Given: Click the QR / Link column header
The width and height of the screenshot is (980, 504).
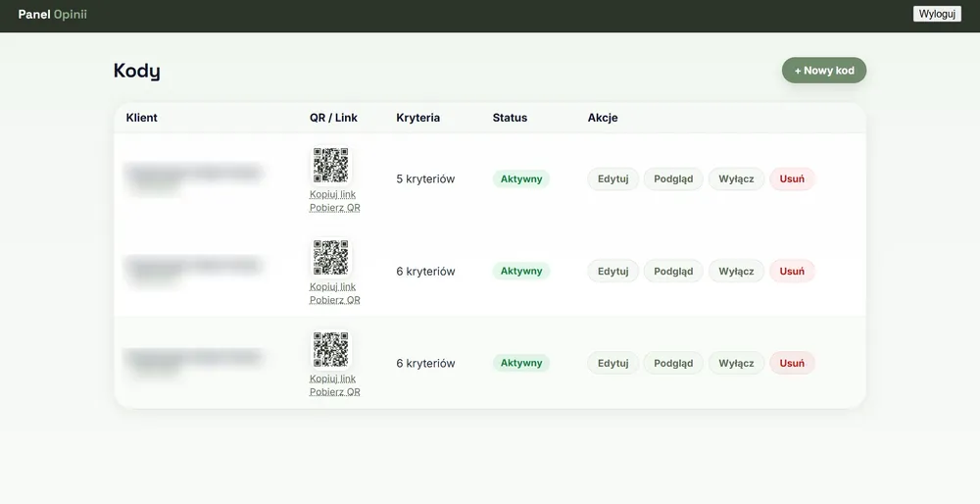Looking at the screenshot, I should coord(333,118).
